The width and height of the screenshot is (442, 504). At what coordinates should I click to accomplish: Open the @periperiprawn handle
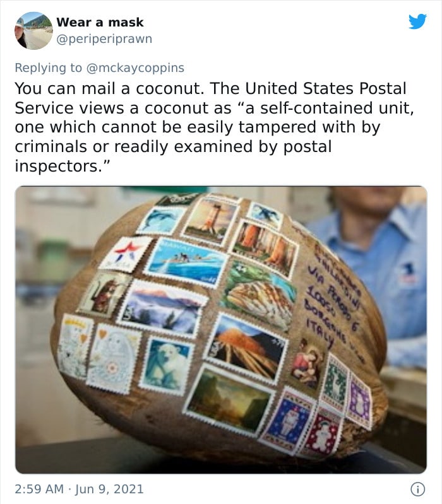click(x=104, y=39)
